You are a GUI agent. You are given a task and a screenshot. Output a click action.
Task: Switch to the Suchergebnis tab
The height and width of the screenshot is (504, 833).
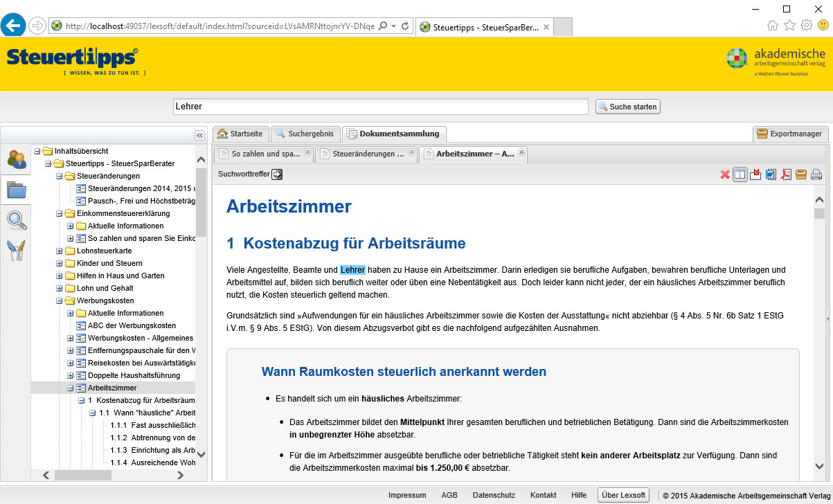(305, 134)
